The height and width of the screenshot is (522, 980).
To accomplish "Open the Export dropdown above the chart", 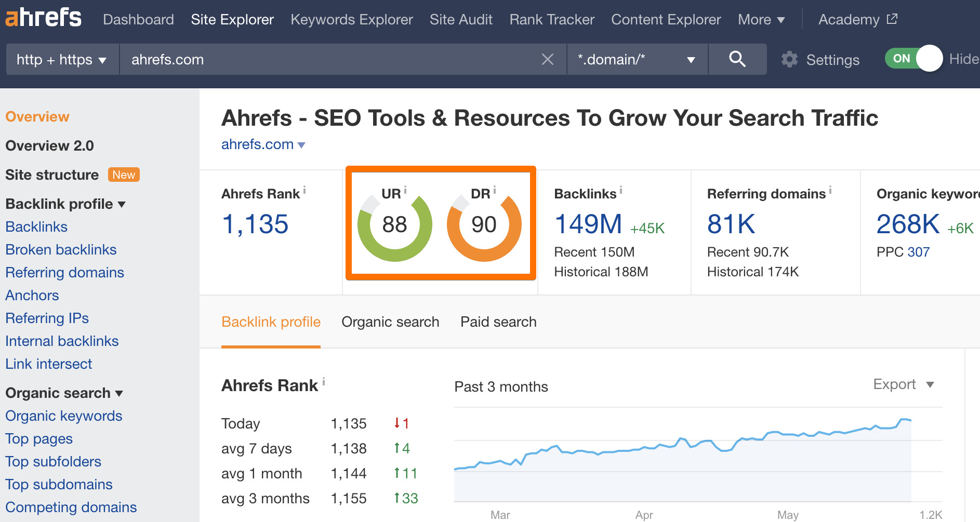I will click(903, 384).
